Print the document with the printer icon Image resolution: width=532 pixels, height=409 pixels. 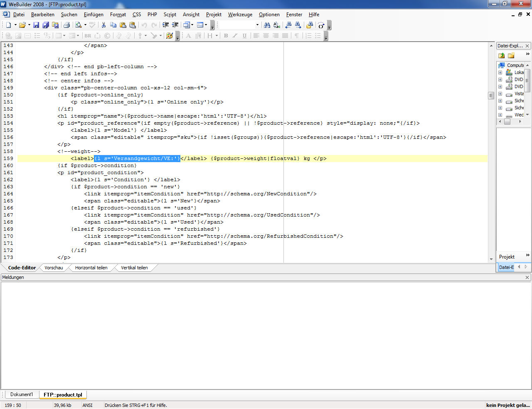click(x=66, y=25)
